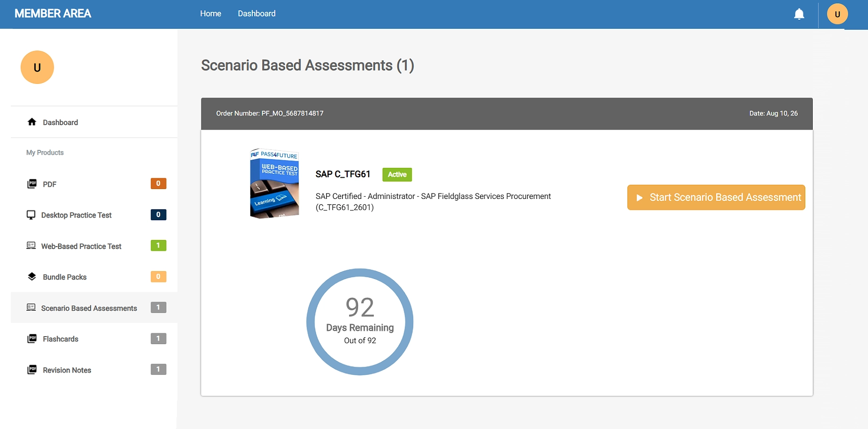Open the Bundle Packs section

pos(94,277)
